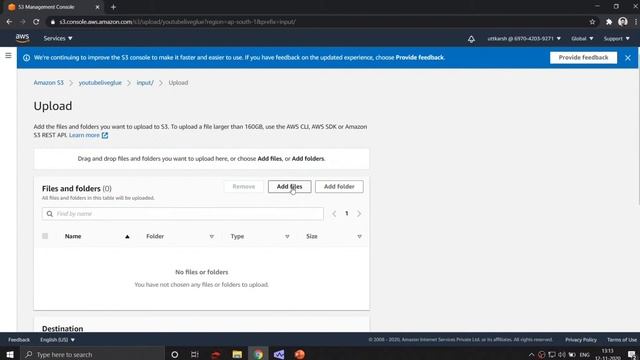Sort by Size column arrow
The height and width of the screenshot is (360, 640).
coord(359,236)
